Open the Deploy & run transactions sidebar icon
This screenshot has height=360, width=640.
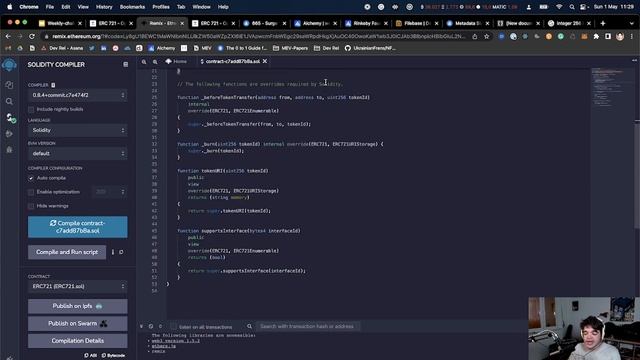9,134
